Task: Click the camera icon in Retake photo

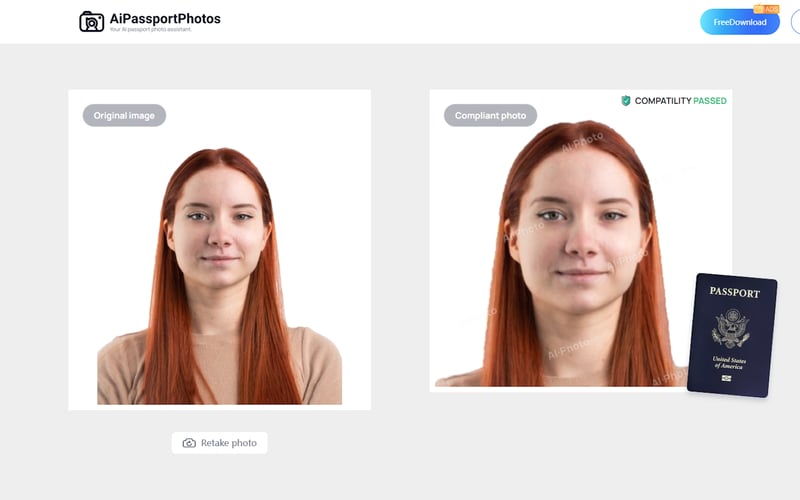Action: (x=189, y=443)
